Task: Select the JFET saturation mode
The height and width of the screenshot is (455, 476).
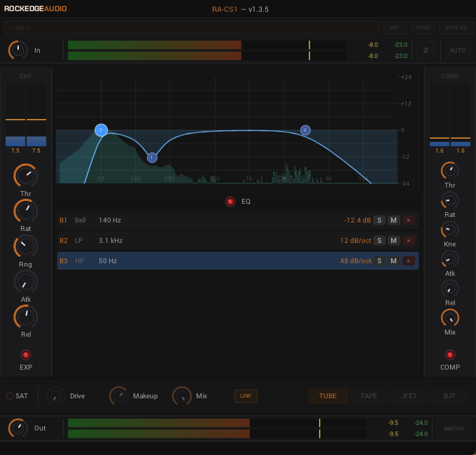Action: [x=409, y=395]
